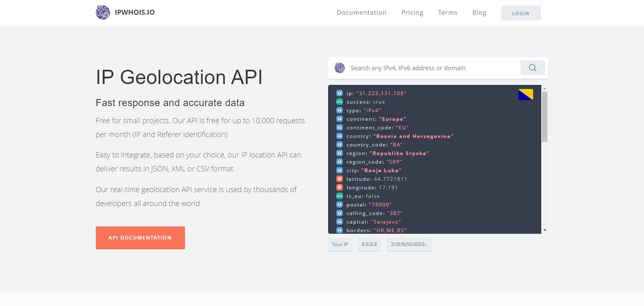Select the continent_code value "EU"
Image resolution: width=644 pixels, height=306 pixels.
tap(402, 127)
